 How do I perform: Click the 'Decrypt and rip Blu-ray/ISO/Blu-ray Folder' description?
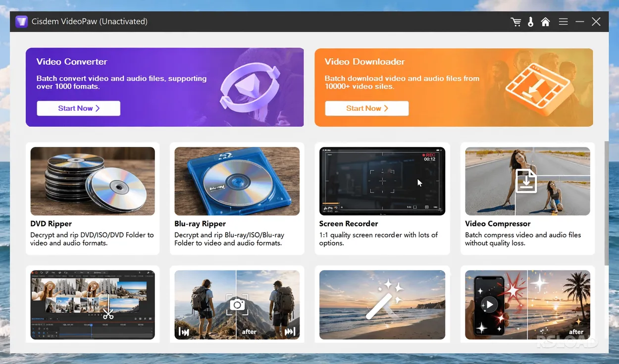pyautogui.click(x=229, y=239)
